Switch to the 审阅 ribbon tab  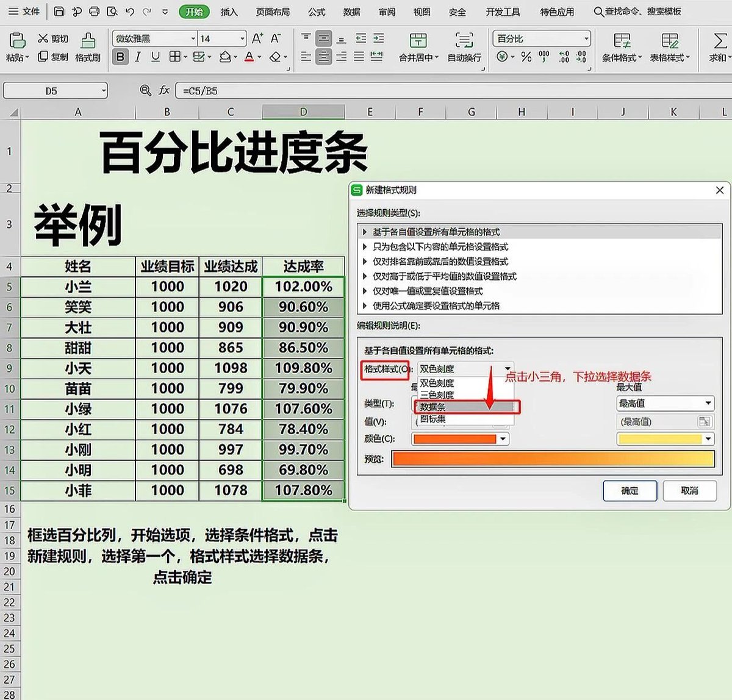pyautogui.click(x=387, y=12)
